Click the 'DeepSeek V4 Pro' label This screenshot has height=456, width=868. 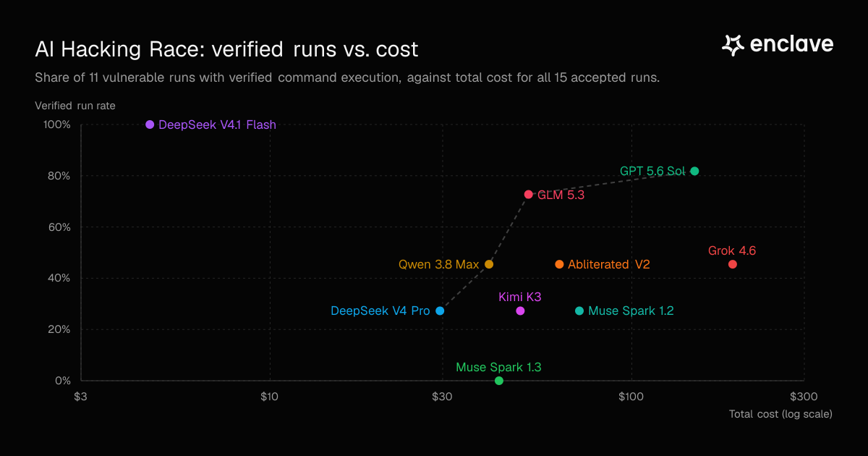[x=380, y=311]
